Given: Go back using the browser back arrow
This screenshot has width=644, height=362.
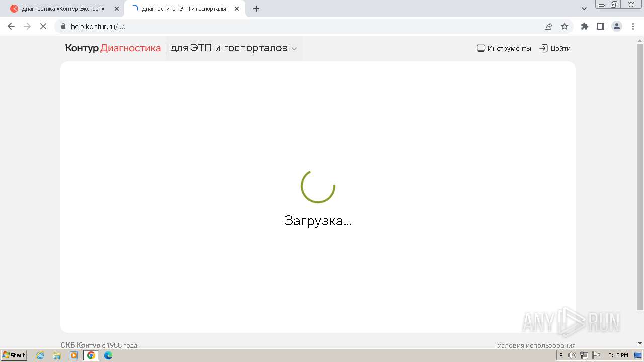Looking at the screenshot, I should coord(11,27).
